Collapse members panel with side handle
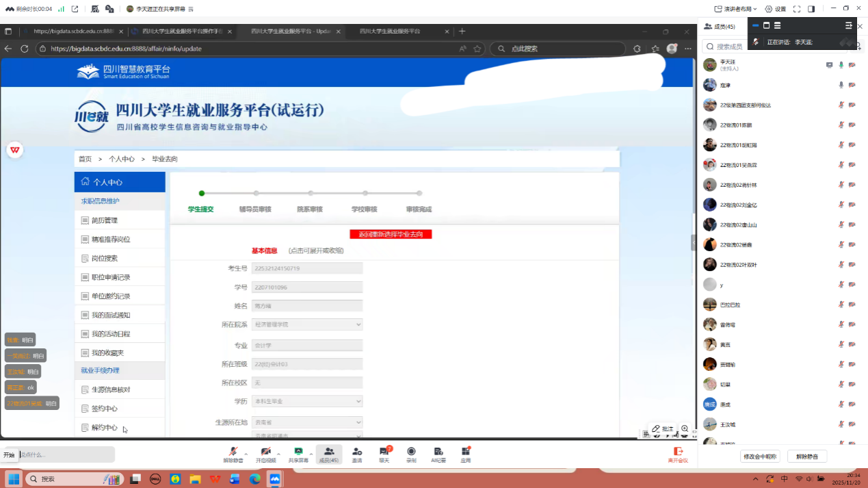The height and width of the screenshot is (488, 868). click(x=694, y=242)
